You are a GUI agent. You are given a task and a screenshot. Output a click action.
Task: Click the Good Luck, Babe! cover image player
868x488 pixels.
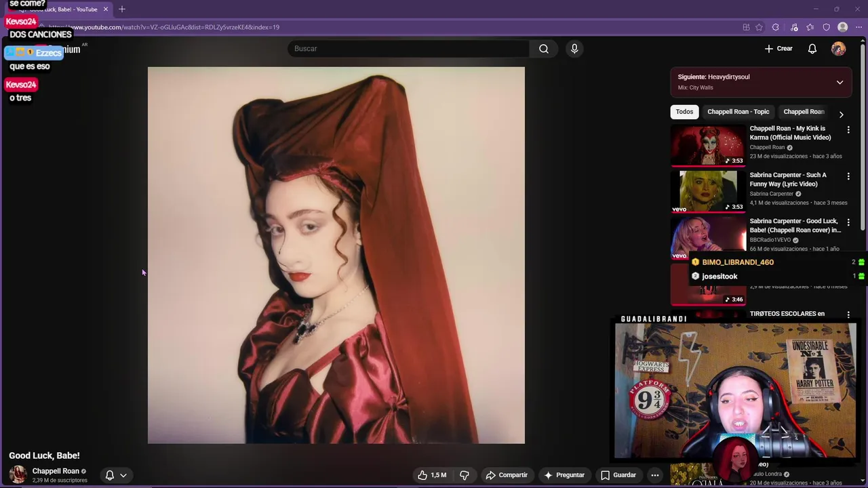click(x=336, y=255)
